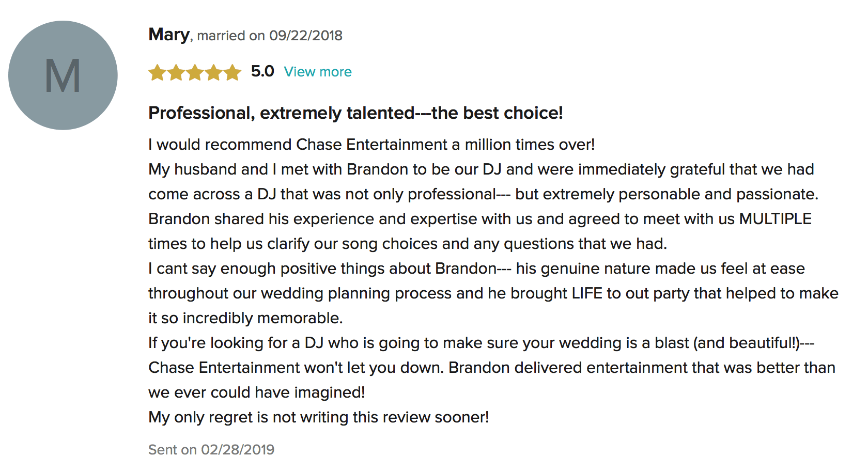The image size is (868, 472).
Task: Click the sentence starting "My husband and I"
Action: pyautogui.click(x=481, y=169)
